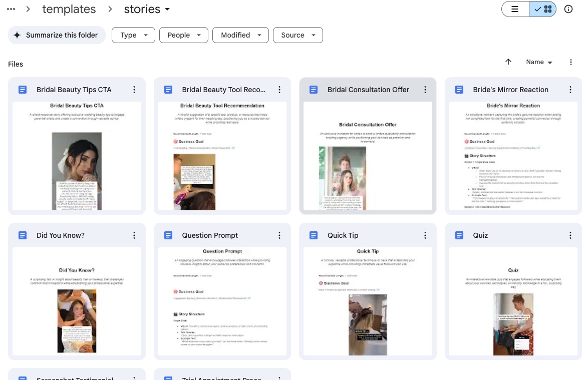Image resolution: width=588 pixels, height=380 pixels.
Task: Click Docs icon of Question Prompt
Action: tap(168, 235)
